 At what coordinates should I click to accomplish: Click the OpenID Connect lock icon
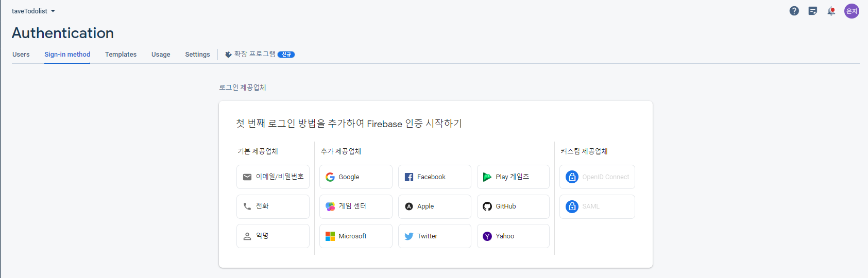click(572, 177)
